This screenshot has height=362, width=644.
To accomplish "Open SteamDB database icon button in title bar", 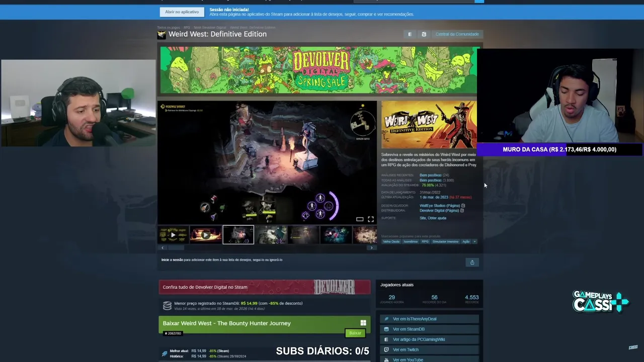I will 424,34.
